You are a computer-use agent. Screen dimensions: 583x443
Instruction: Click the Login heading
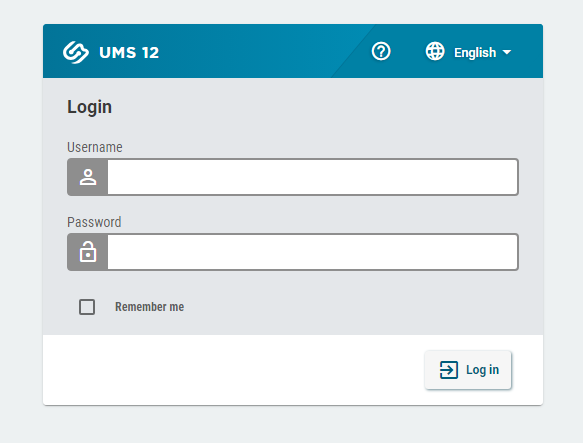(x=89, y=107)
